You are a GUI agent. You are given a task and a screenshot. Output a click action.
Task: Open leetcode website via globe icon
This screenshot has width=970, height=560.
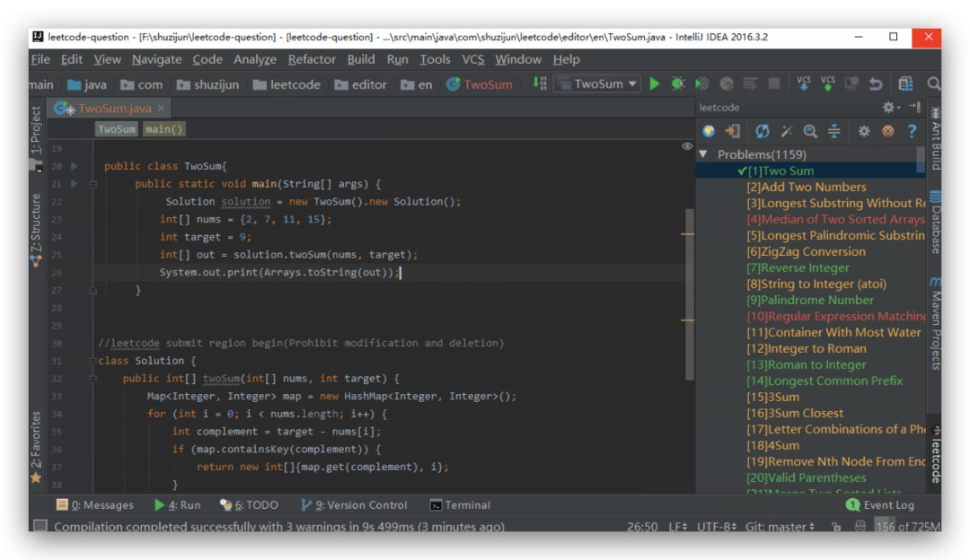pos(709,131)
